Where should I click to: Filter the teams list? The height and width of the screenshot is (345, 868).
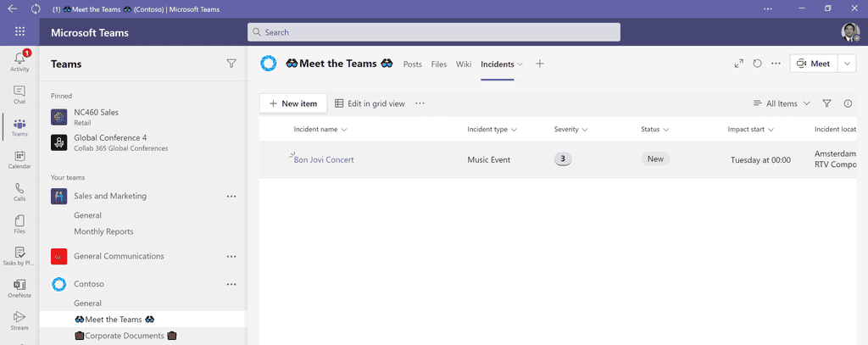(231, 64)
